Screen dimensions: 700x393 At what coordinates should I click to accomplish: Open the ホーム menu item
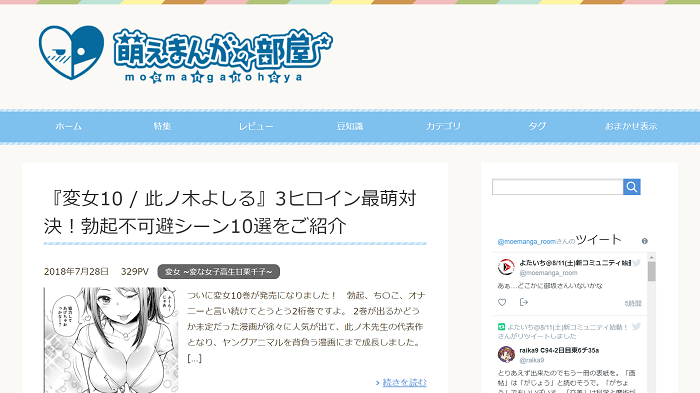click(x=69, y=126)
